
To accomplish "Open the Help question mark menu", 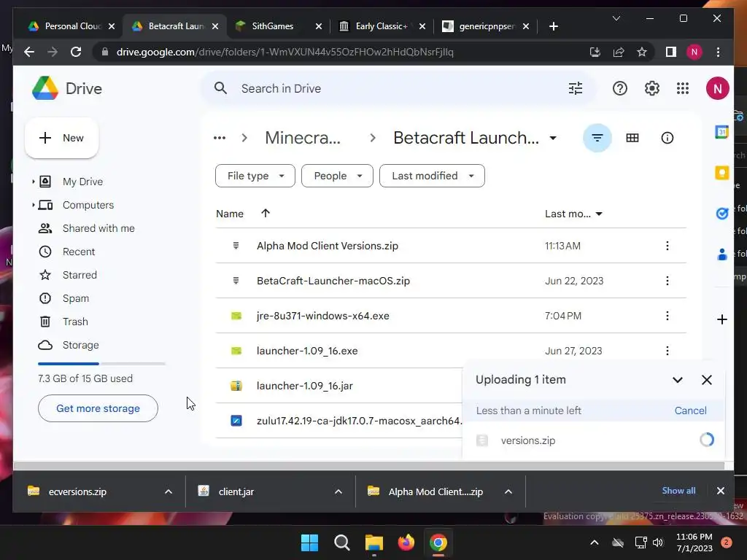I will point(620,88).
